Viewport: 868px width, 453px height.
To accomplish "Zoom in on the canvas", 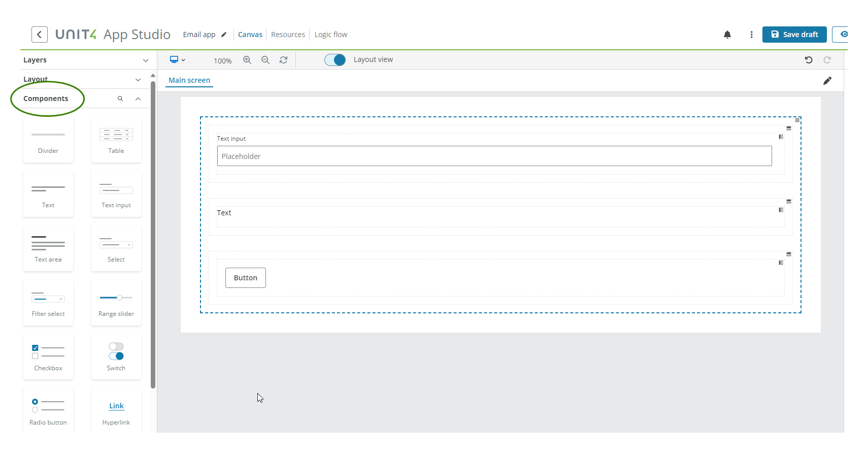I will click(x=247, y=60).
